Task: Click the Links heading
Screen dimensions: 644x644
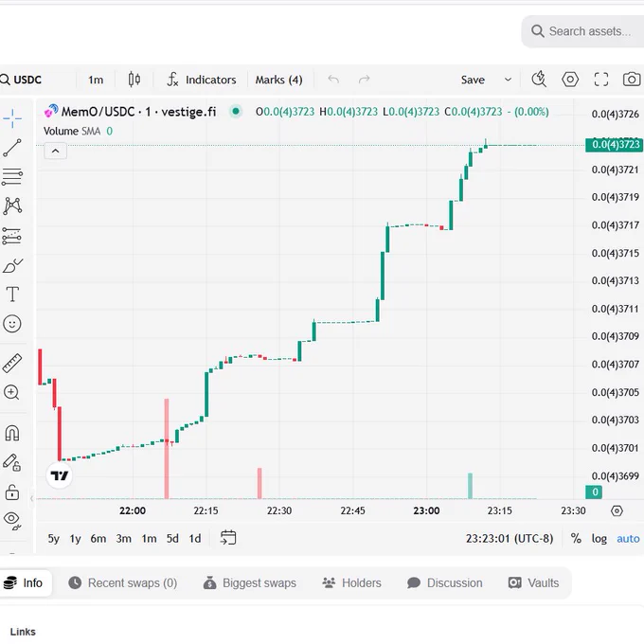Action: pos(23,632)
